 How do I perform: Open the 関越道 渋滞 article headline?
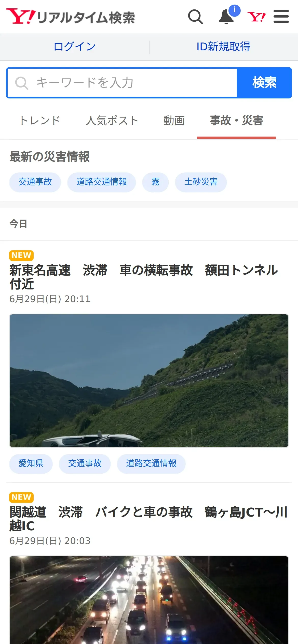pyautogui.click(x=149, y=519)
